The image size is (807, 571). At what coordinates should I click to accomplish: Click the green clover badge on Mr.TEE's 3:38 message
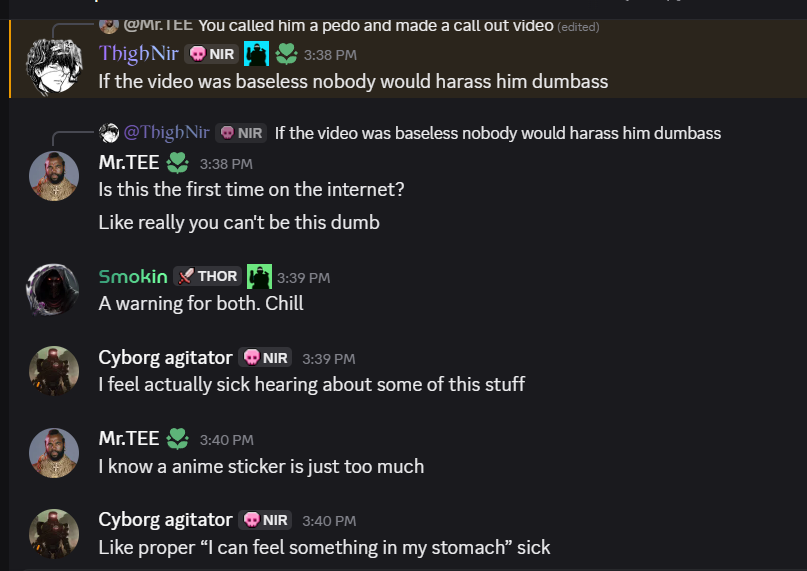(178, 163)
